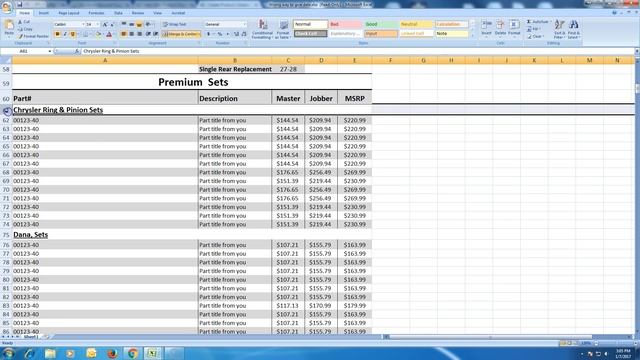Click the AutoSum button
Image resolution: width=640 pixels, height=360 pixels.
pos(538,22)
